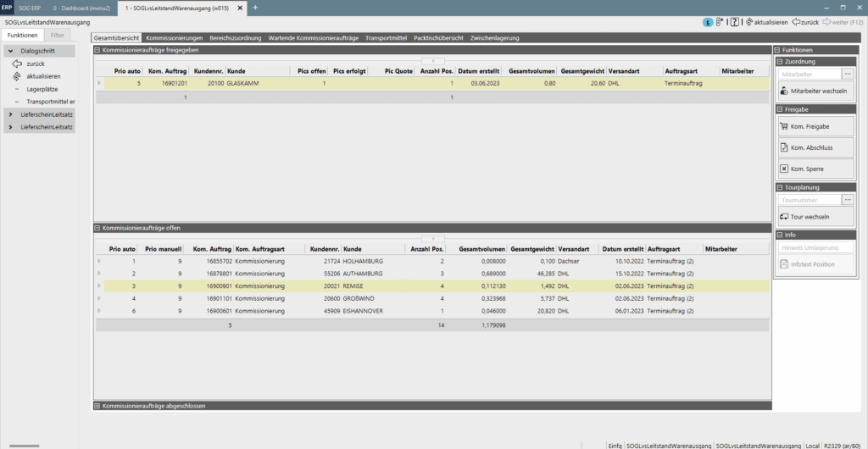The image size is (868, 449).
Task: Collapse the Funktionen panel on the right
Action: (778, 50)
